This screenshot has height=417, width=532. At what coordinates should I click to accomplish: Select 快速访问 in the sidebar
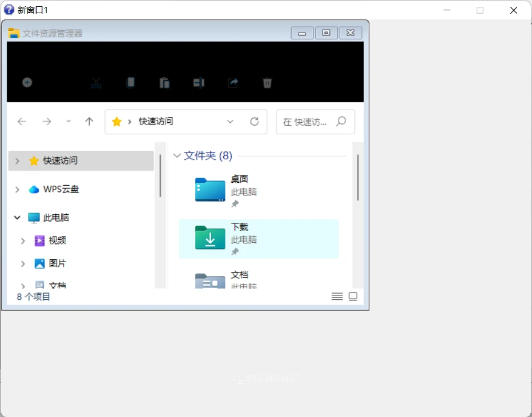tap(80, 161)
